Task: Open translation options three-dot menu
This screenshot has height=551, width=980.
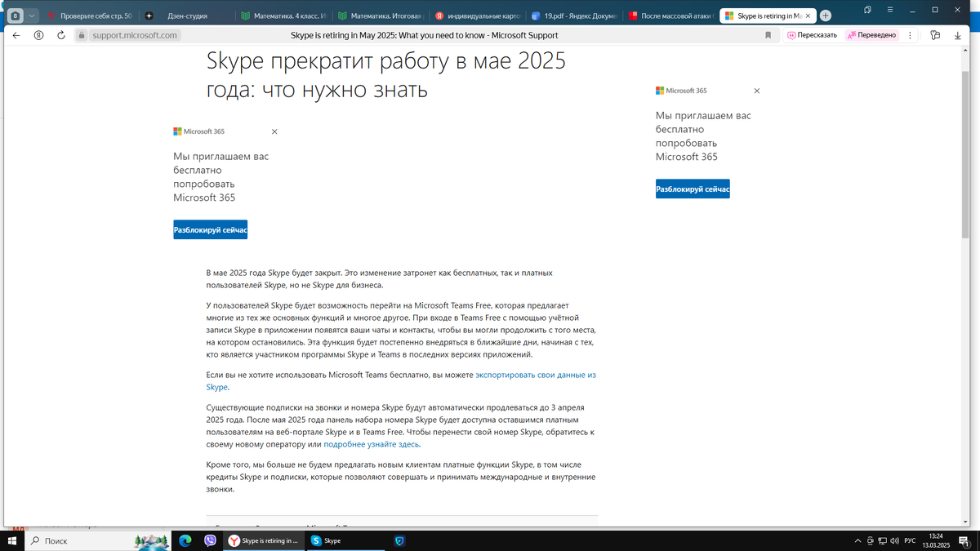Action: coord(910,35)
